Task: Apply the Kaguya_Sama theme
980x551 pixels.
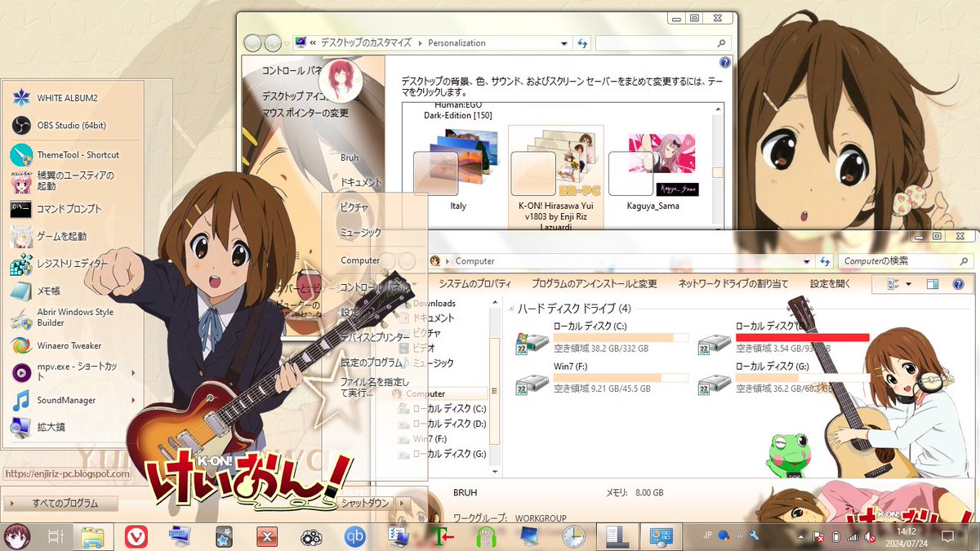Action: pos(653,171)
